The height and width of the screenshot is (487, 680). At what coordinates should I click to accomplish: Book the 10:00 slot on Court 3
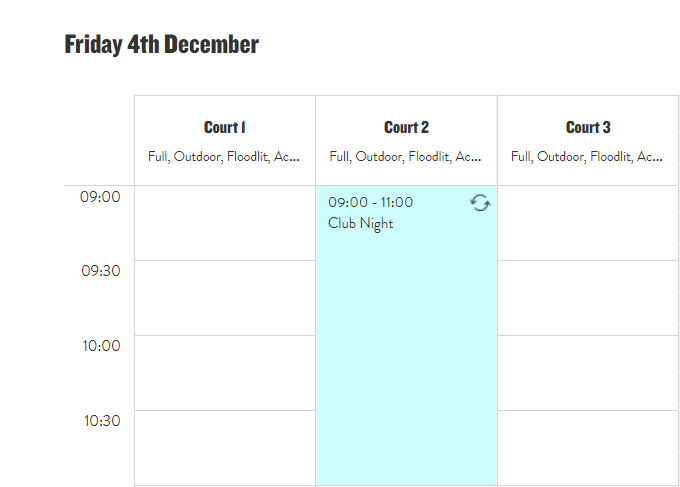click(x=588, y=373)
